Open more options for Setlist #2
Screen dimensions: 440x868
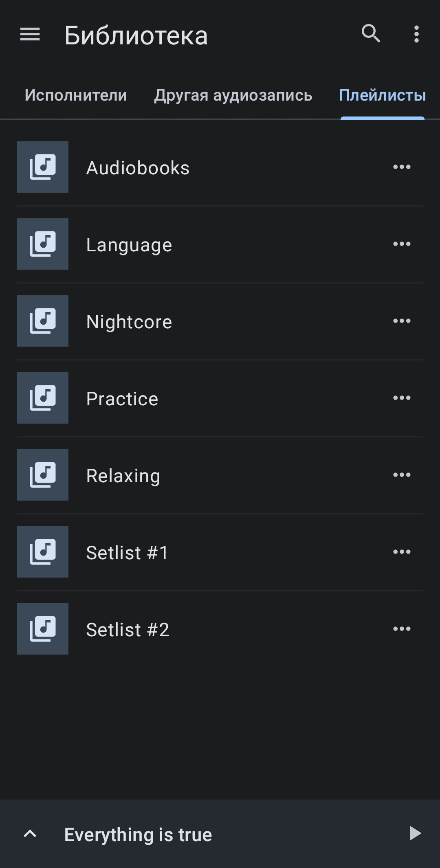click(402, 629)
